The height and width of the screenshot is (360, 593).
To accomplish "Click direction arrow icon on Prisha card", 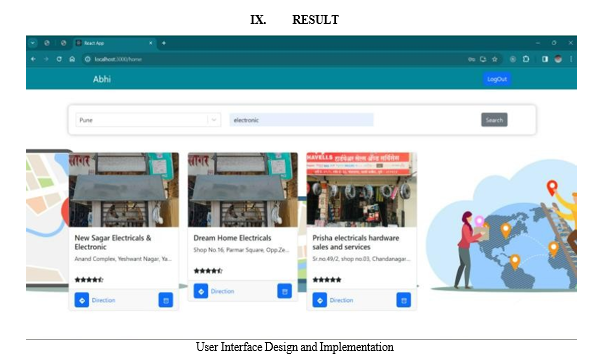I will coord(320,300).
